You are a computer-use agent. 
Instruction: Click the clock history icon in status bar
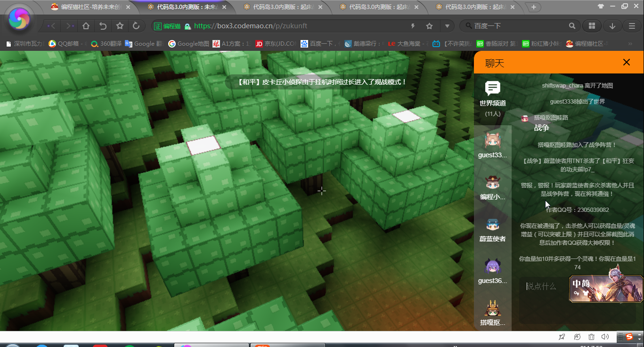[577, 337]
